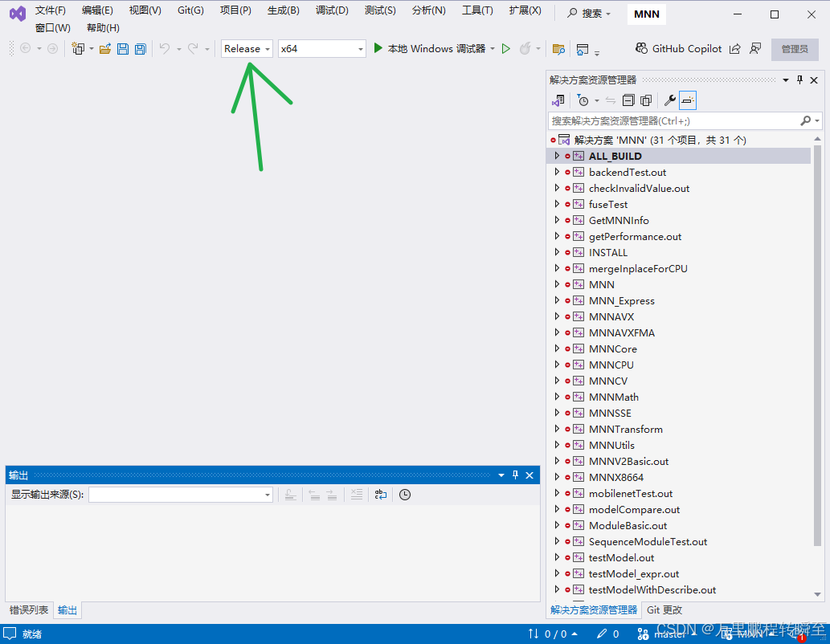Click the Redo arrow icon
830x644 pixels.
click(x=193, y=49)
